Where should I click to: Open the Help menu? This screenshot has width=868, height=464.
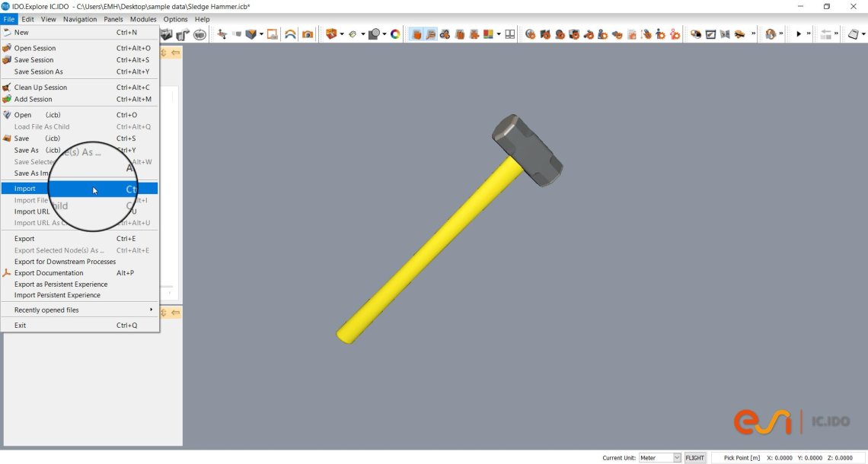pos(202,19)
